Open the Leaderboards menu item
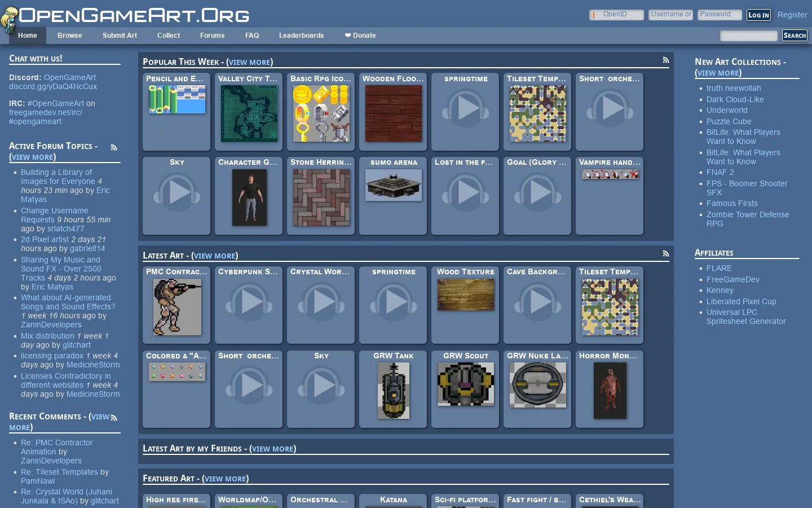This screenshot has width=812, height=508. [301, 36]
